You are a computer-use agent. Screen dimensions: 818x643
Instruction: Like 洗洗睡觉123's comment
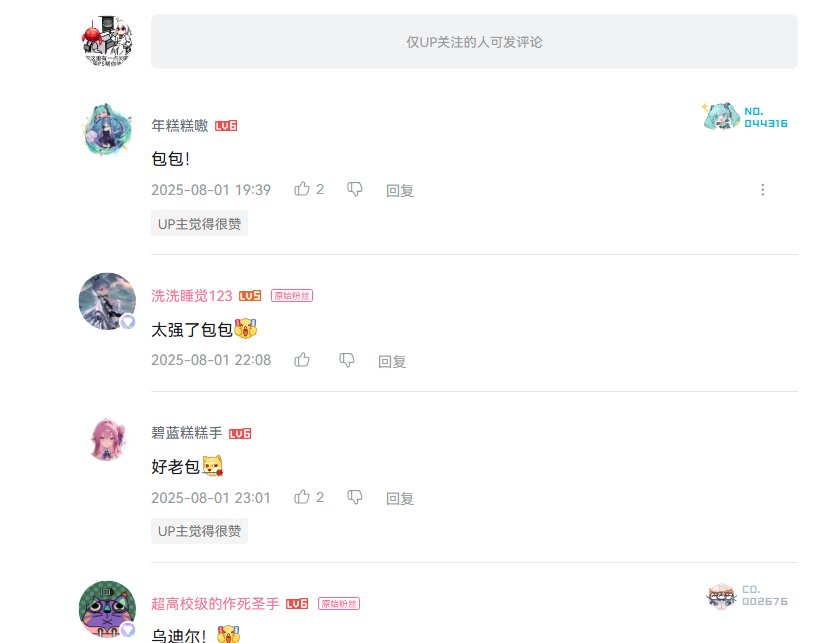tap(302, 360)
